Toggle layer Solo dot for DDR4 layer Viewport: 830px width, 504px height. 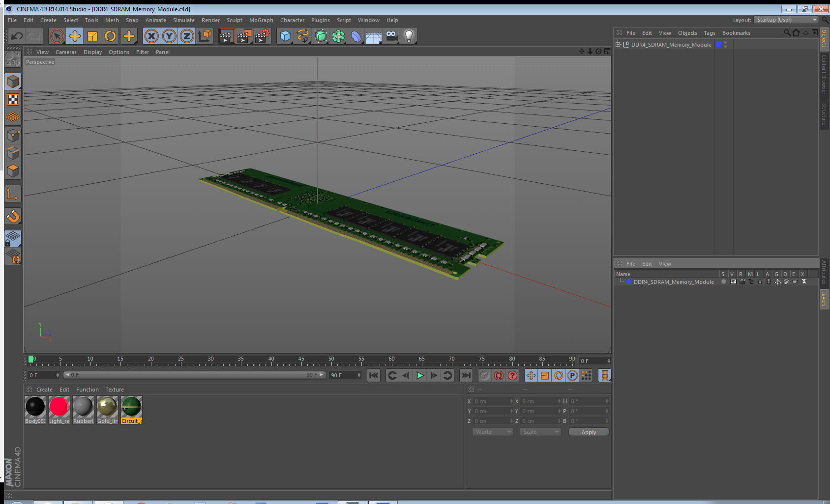(723, 281)
